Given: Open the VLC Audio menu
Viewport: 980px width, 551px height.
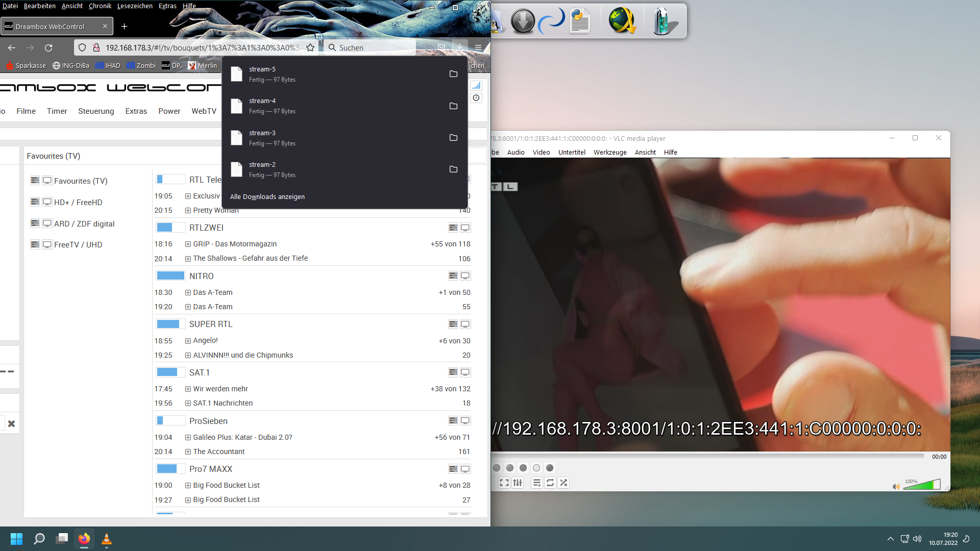Looking at the screenshot, I should tap(516, 152).
